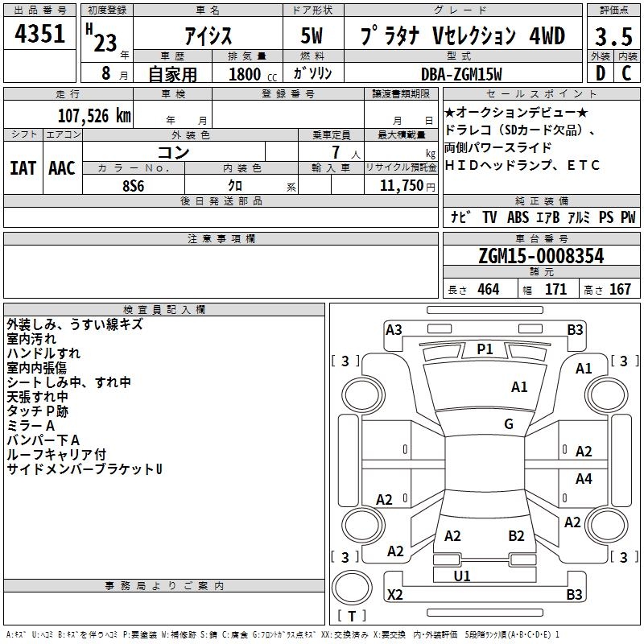Click air conditioner value AAC
Viewport: 644px width, 644px height.
click(x=62, y=168)
